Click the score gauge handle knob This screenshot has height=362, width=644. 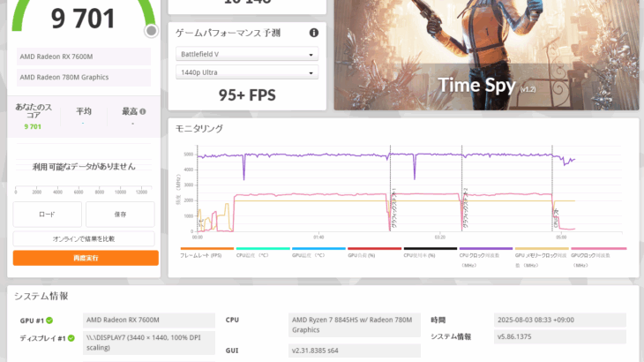point(151,31)
